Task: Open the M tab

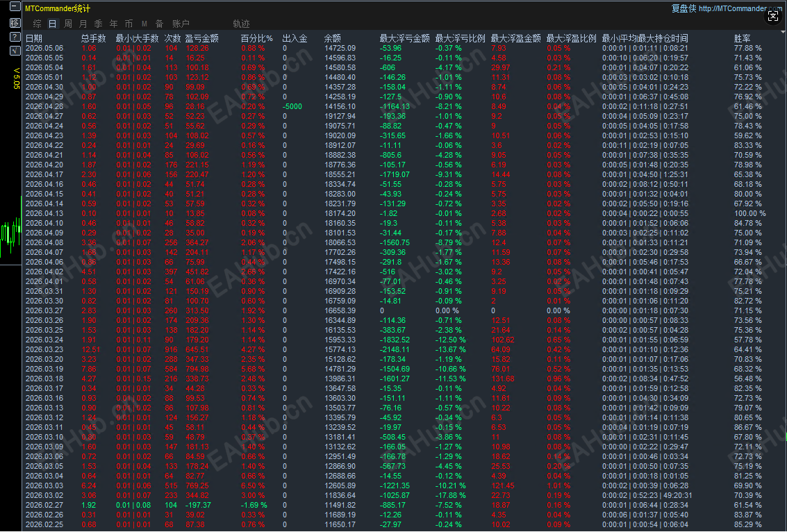Action: click(144, 24)
